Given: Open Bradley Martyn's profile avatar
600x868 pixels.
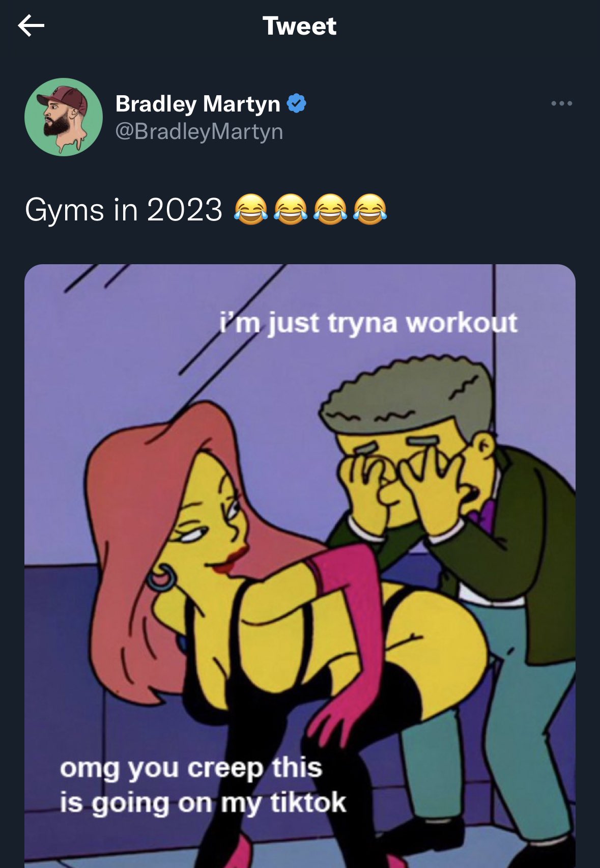Looking at the screenshot, I should [x=64, y=117].
